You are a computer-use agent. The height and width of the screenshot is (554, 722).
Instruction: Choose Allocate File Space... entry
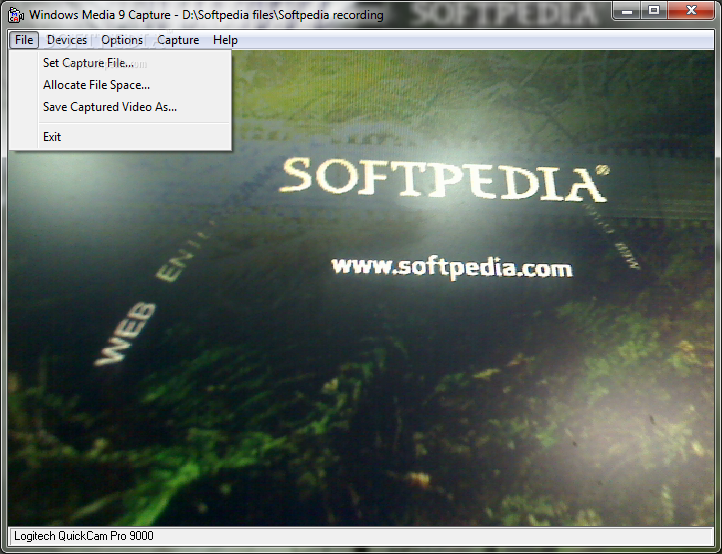pyautogui.click(x=120, y=85)
